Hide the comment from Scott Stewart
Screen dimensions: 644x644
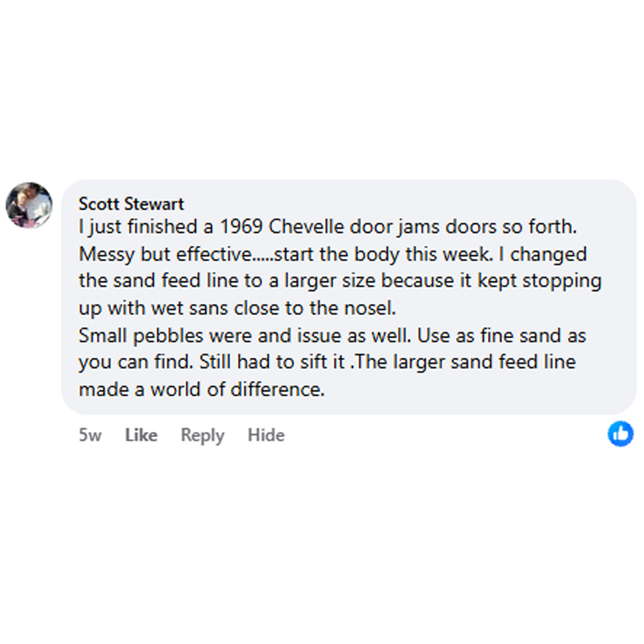[266, 435]
